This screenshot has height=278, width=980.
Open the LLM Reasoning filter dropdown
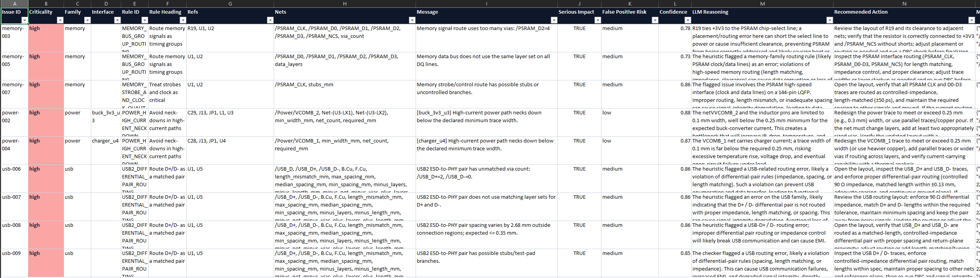coord(830,20)
